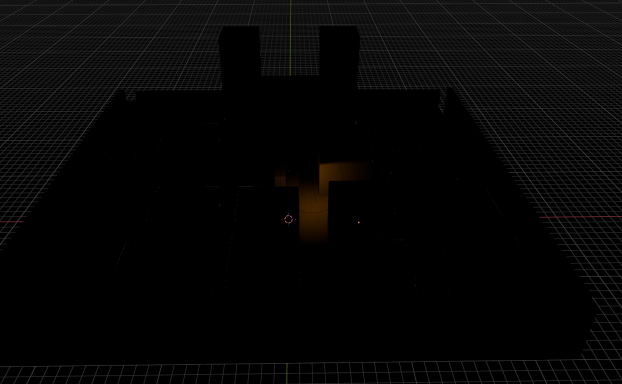
Task: Click the 3D cursor crosshair
Action: click(x=288, y=219)
